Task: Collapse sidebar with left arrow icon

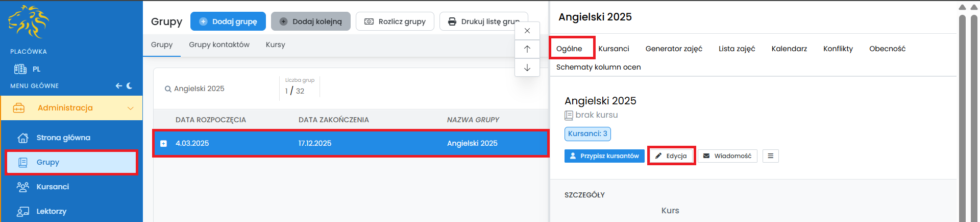Action: pos(118,86)
